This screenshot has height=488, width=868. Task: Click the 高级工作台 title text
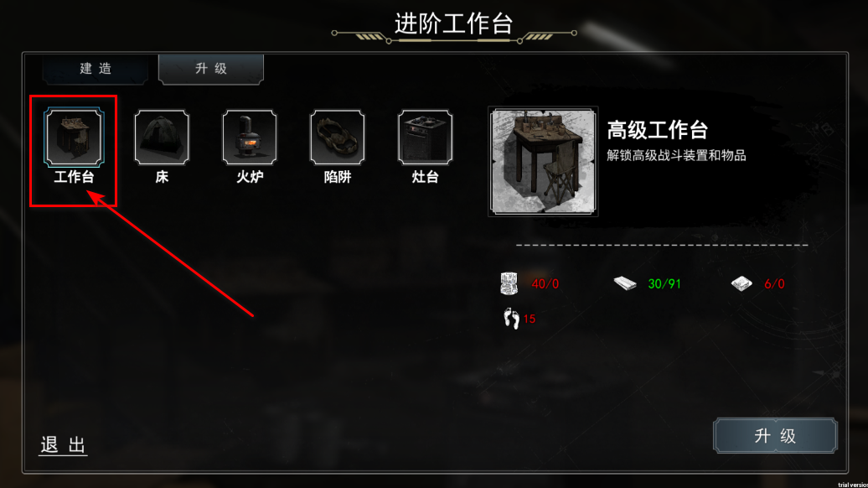(657, 130)
